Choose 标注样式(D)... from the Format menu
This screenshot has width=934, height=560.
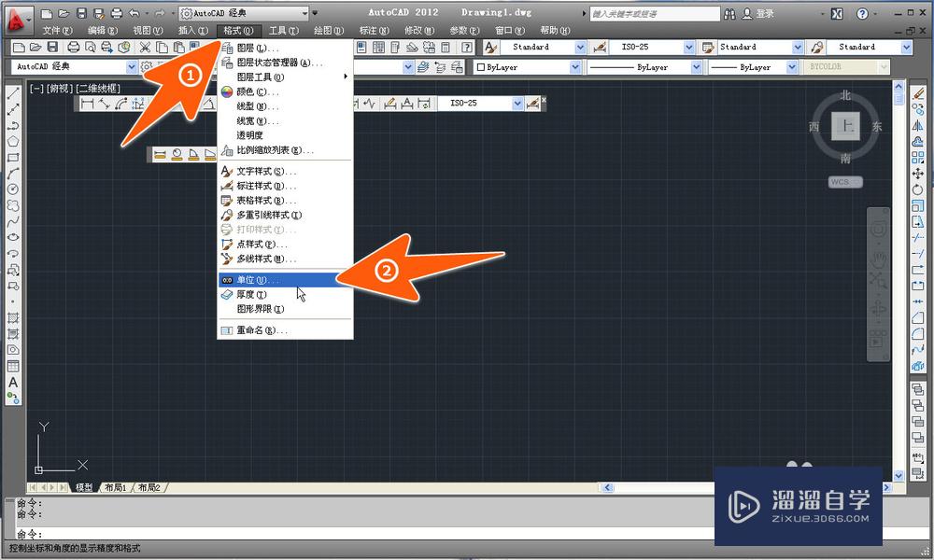[x=285, y=186]
